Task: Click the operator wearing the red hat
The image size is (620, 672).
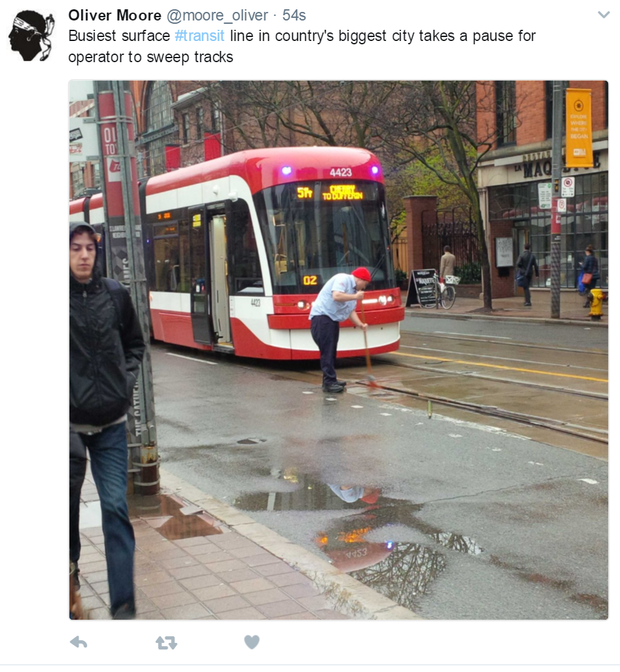Action: [x=340, y=329]
